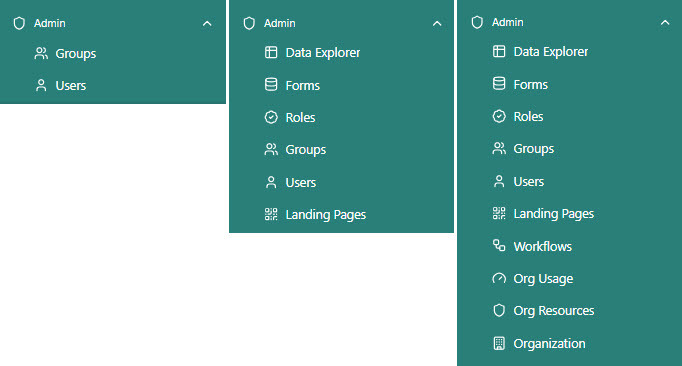
Task: Select Forms label in the right panel
Action: [530, 84]
